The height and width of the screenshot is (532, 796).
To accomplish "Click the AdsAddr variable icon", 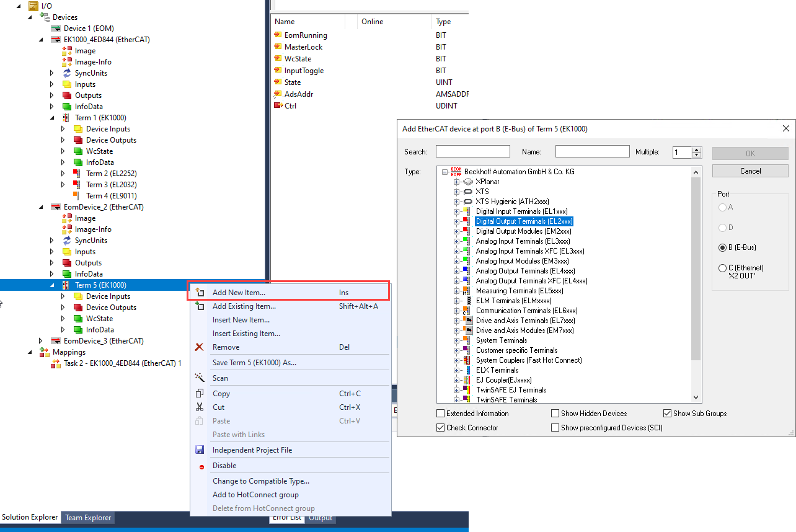I will point(278,94).
